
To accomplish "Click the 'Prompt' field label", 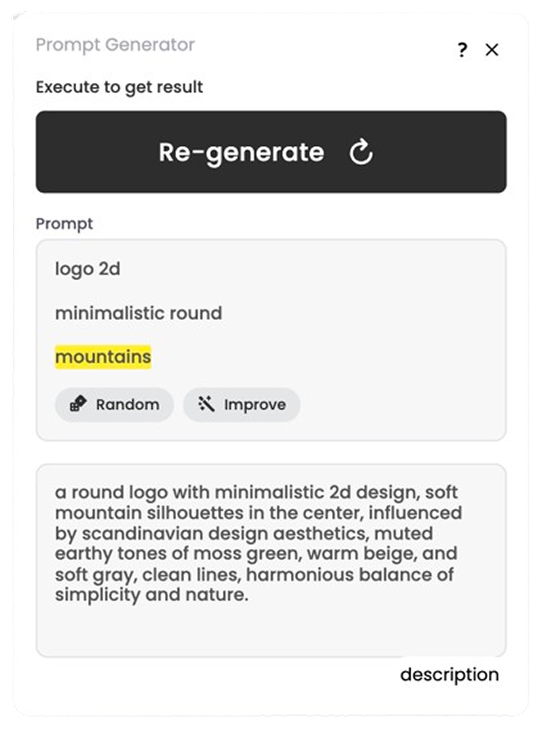I will (x=64, y=224).
